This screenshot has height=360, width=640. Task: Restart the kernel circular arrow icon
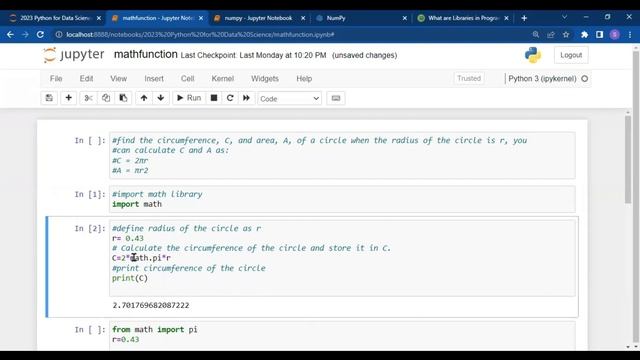[x=230, y=98]
